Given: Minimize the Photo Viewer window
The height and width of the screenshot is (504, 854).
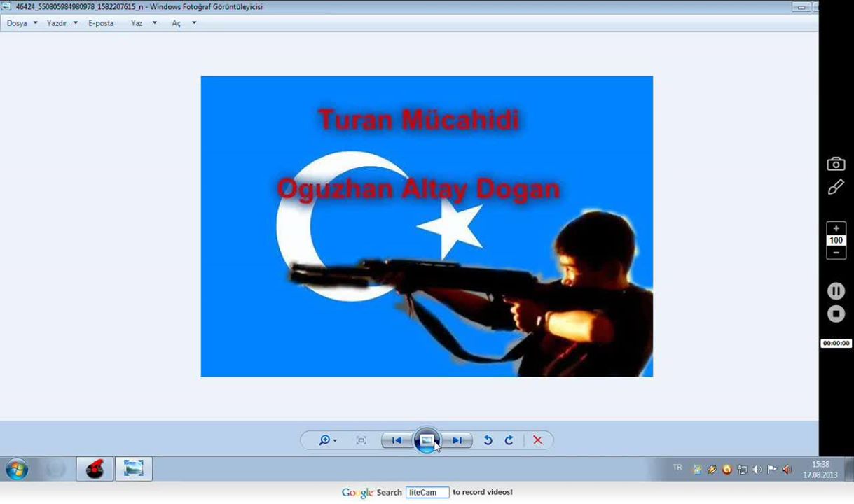Looking at the screenshot, I should 801,7.
